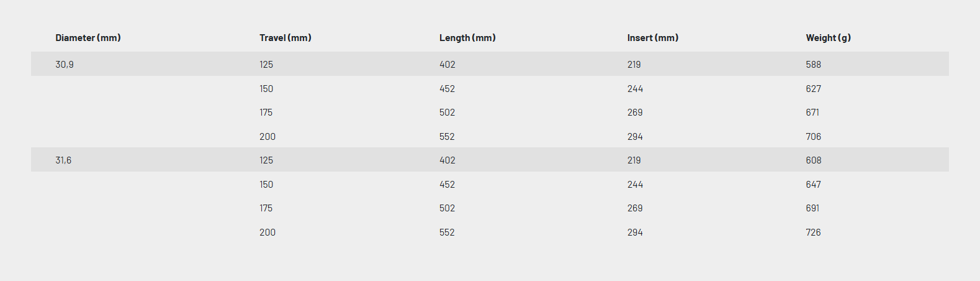Viewport: 980px width, 281px height.
Task: Click insert 219 in the 30,9 row
Action: [634, 65]
